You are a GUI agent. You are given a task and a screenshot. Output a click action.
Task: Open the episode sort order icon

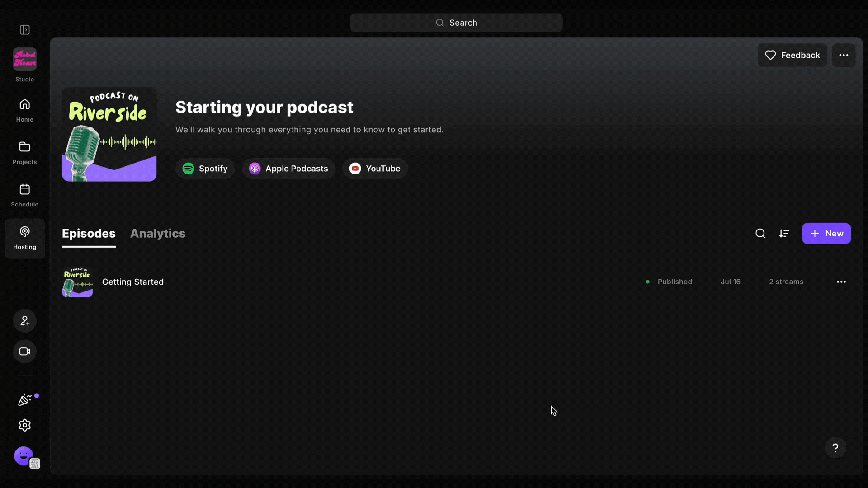click(x=784, y=234)
